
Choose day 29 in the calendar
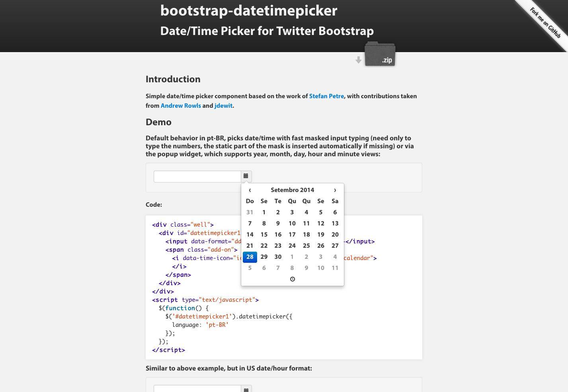(264, 257)
